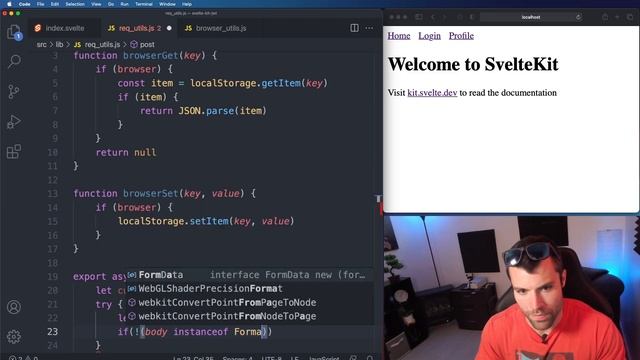640x360 pixels.
Task: Click 'browserSet' function name on line 13
Action: pos(151,193)
